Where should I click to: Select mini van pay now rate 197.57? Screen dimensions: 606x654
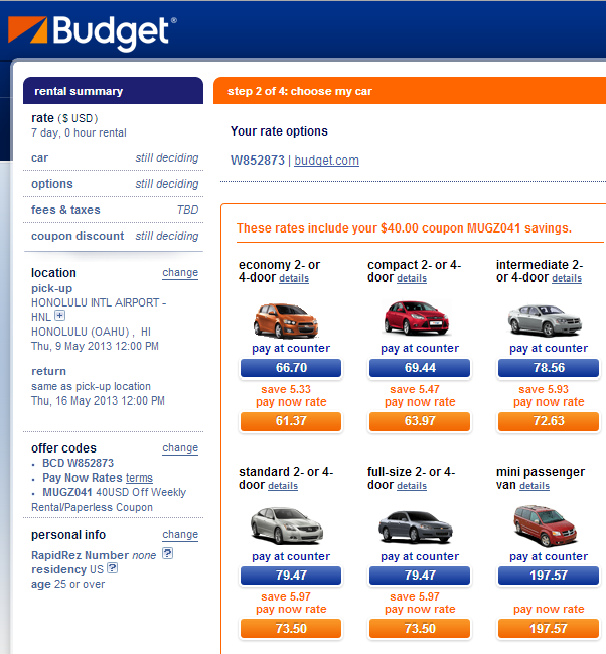pyautogui.click(x=549, y=629)
